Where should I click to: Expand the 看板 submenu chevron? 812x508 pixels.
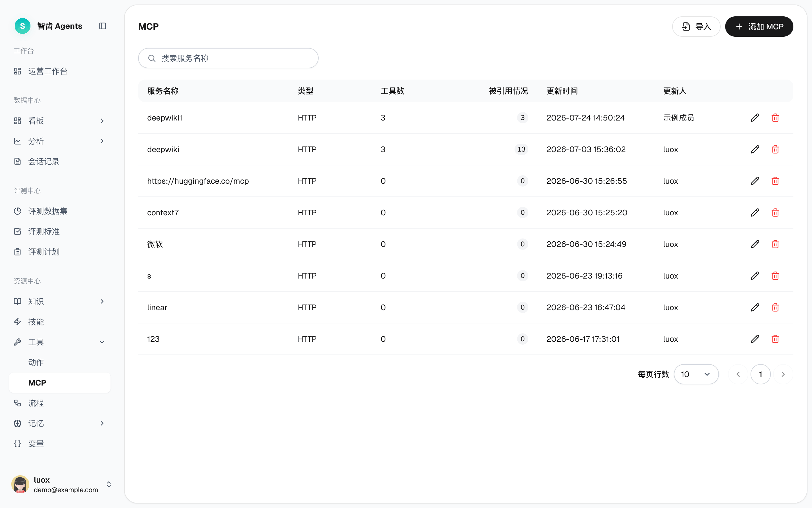coord(102,121)
